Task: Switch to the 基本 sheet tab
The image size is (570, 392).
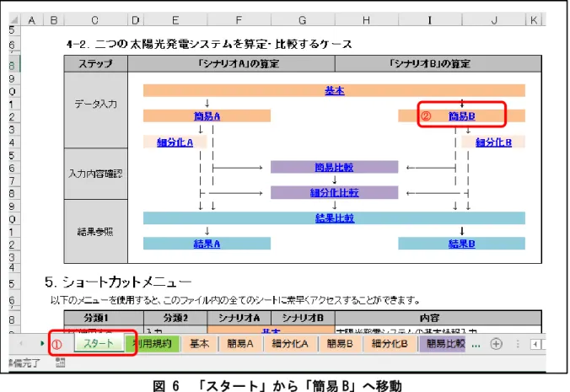Action: pos(199,343)
